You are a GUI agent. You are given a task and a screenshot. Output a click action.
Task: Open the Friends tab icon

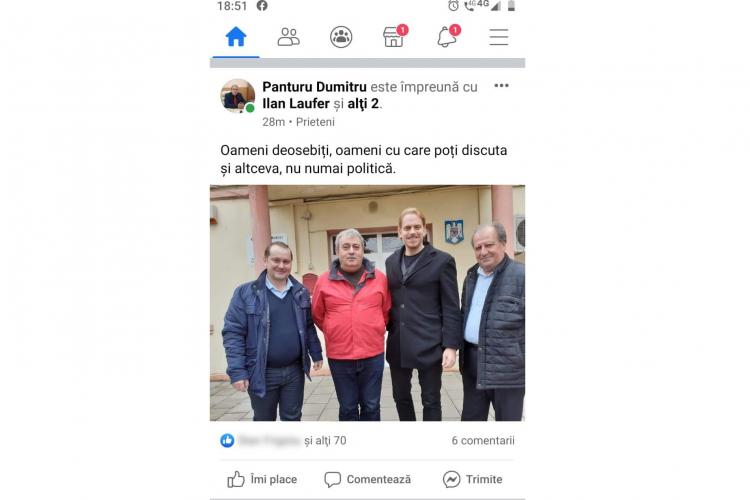(288, 37)
